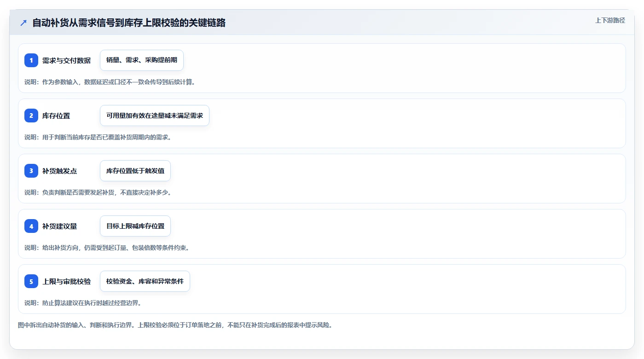Click the note starting 说明:作为参数输入

click(110, 82)
